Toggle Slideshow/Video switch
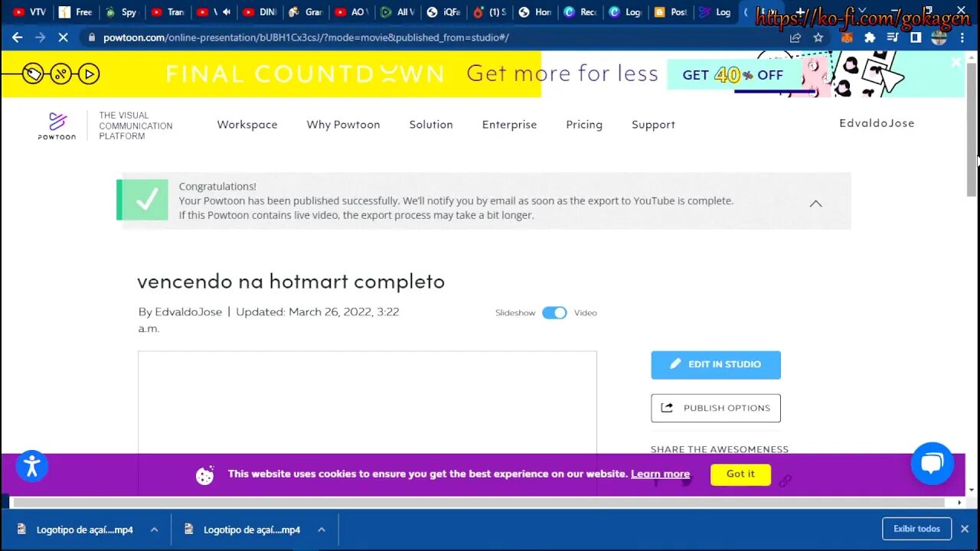This screenshot has height=551, width=980. point(554,312)
